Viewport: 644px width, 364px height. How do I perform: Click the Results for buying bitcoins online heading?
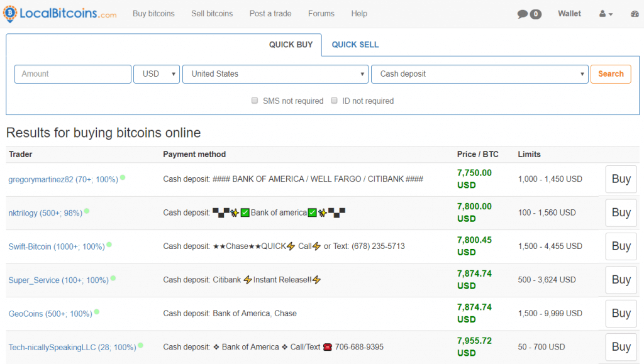(104, 133)
